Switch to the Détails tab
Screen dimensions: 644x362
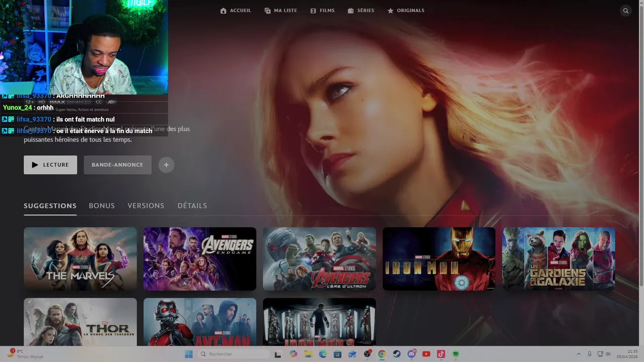click(x=192, y=206)
